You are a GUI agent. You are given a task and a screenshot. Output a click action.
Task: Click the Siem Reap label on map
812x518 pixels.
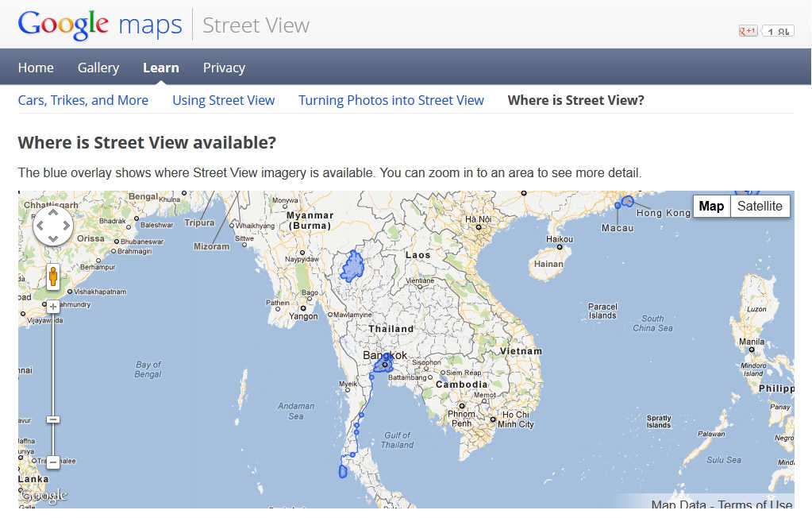coord(464,373)
